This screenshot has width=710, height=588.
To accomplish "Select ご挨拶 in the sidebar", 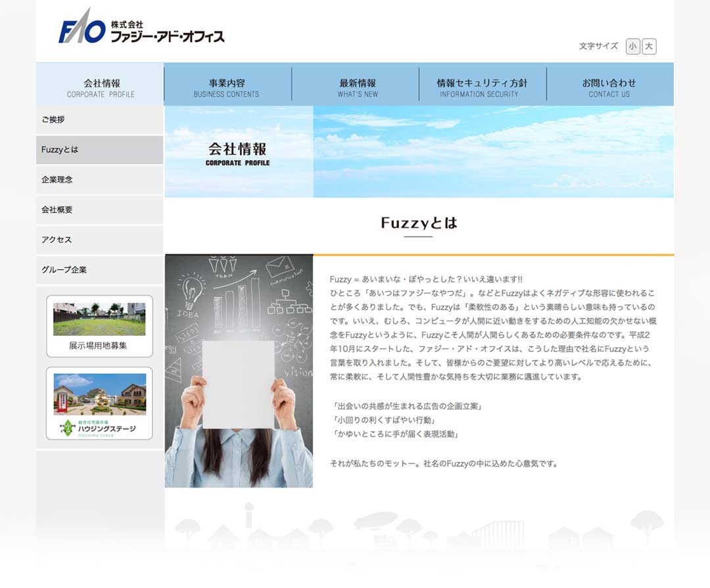I will pyautogui.click(x=100, y=120).
